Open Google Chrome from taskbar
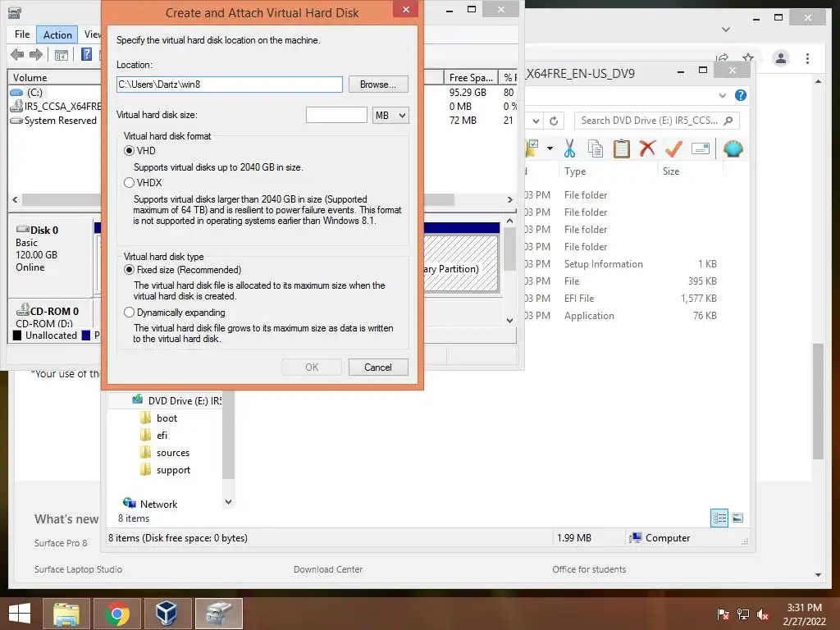 point(116,614)
